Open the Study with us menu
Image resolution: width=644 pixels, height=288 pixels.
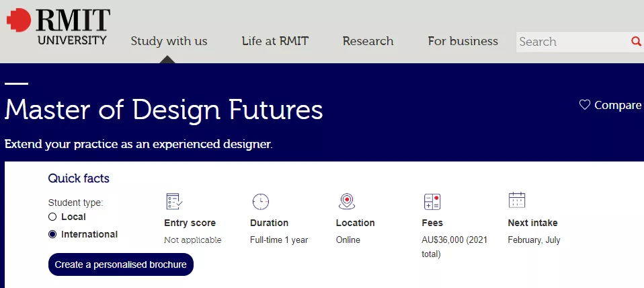[169, 41]
